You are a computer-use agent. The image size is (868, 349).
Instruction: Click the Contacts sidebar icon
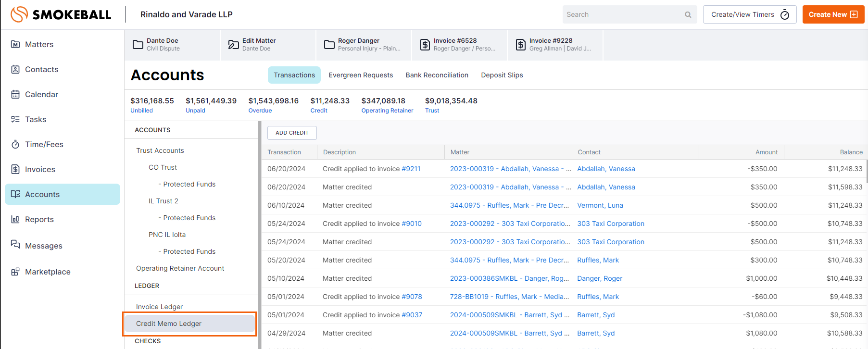(15, 69)
